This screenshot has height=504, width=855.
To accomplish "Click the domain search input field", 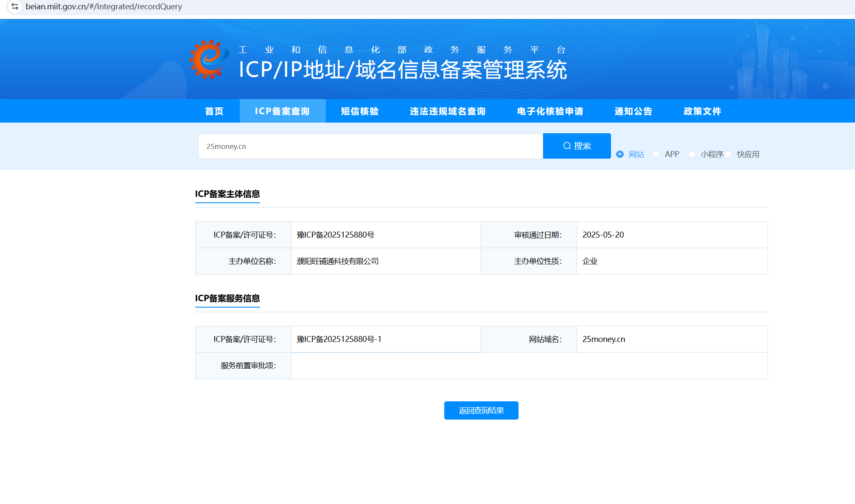I will [x=370, y=146].
